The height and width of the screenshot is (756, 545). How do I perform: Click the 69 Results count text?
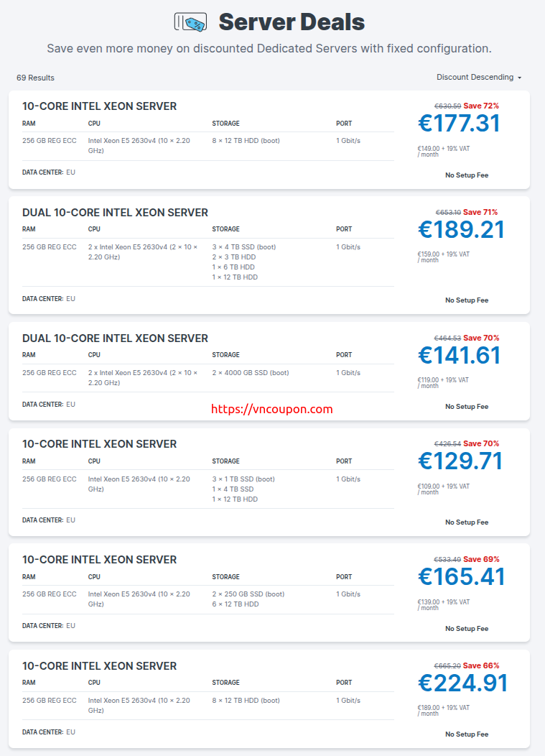tap(35, 78)
